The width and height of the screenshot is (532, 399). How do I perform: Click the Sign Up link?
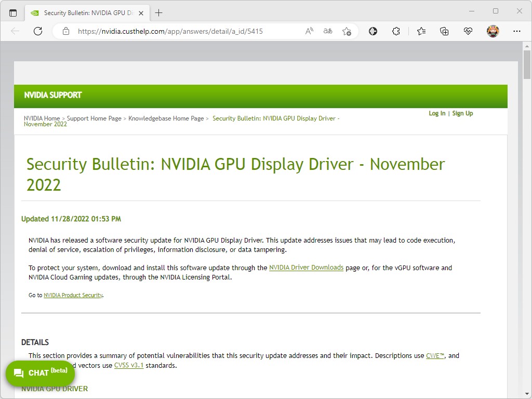click(x=462, y=113)
